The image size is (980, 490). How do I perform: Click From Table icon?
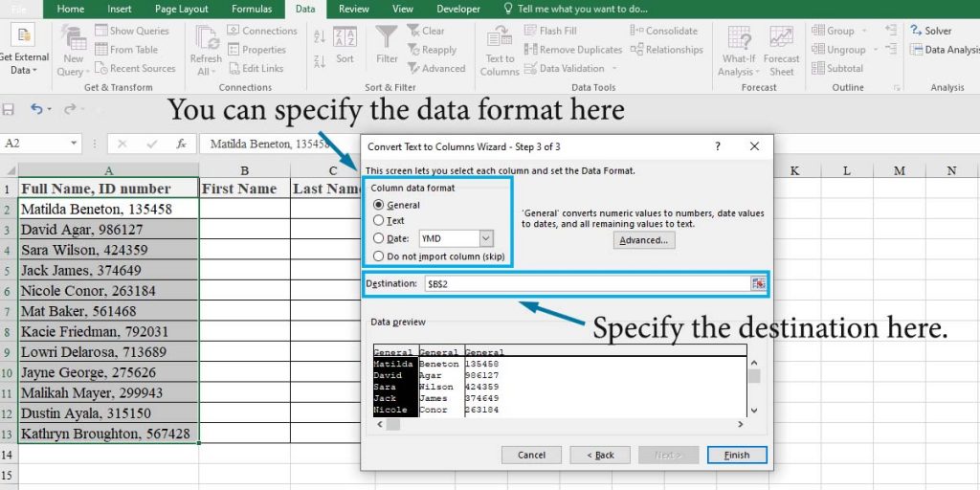click(x=101, y=50)
